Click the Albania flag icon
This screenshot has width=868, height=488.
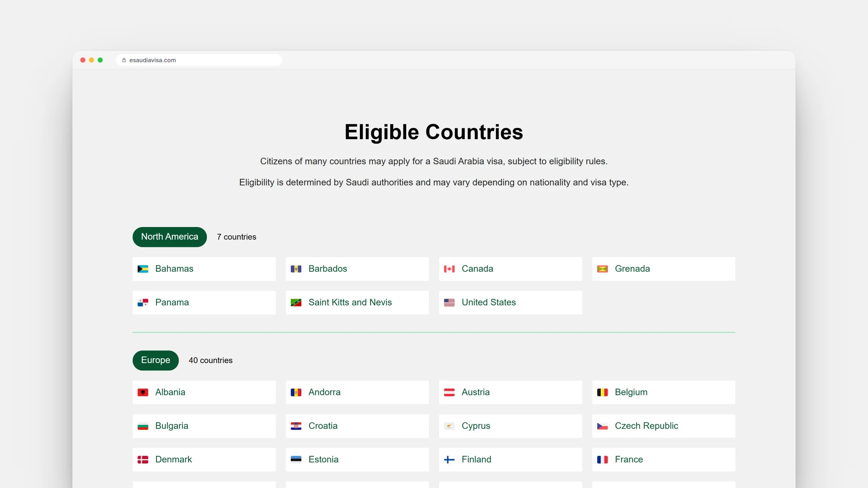click(143, 392)
